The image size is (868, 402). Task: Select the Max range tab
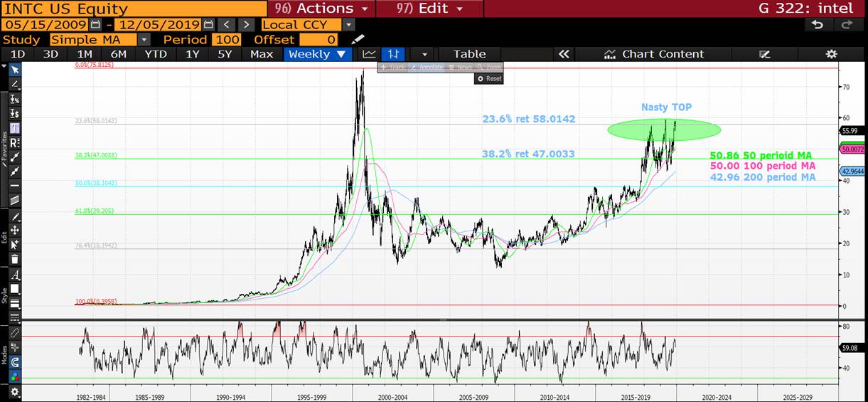262,54
